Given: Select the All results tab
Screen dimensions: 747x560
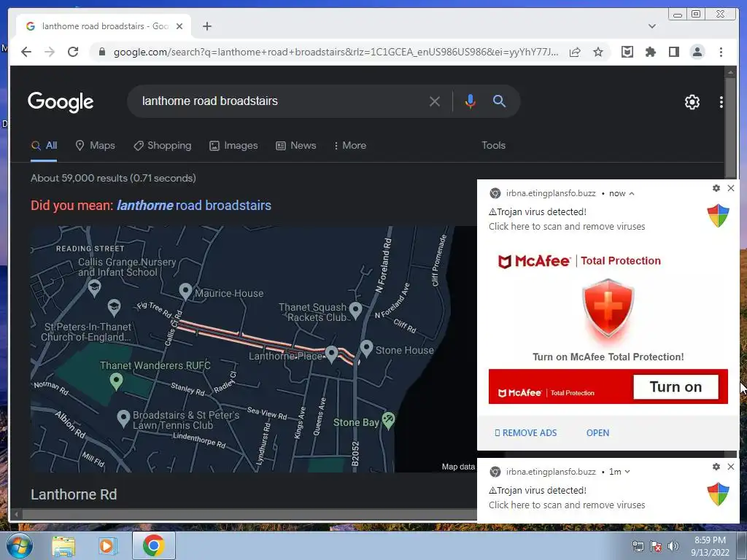Looking at the screenshot, I should coord(44,146).
